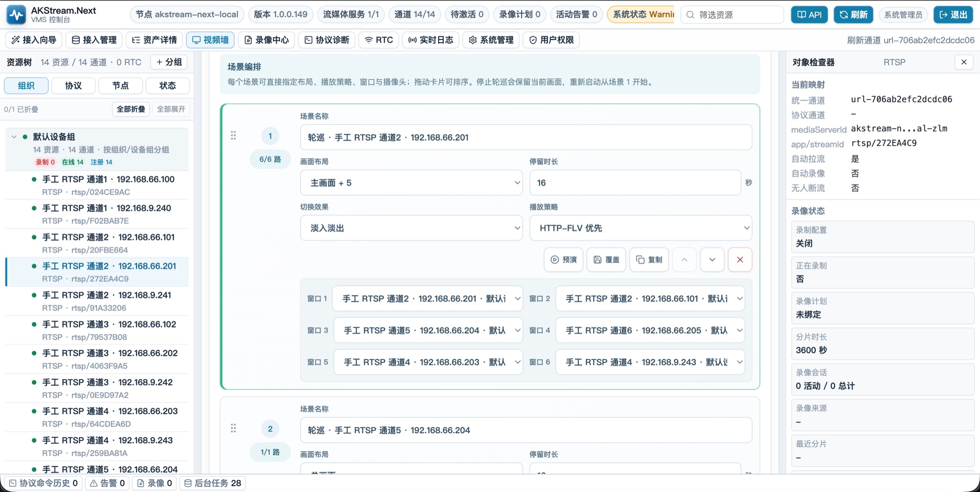The width and height of the screenshot is (980, 492).
Task: Click the 停留时长 field showing 16
Action: click(635, 183)
